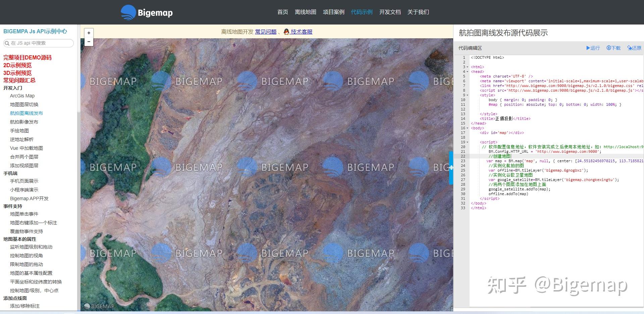Image resolution: width=644 pixels, height=314 pixels.
Task: Select 监听地图级别和拖动 example
Action: (x=31, y=247)
